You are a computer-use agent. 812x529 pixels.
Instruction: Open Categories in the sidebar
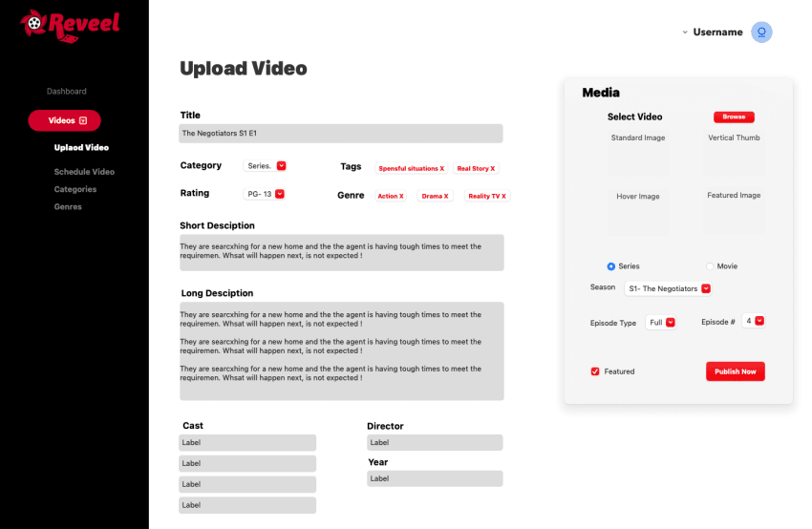pos(75,189)
